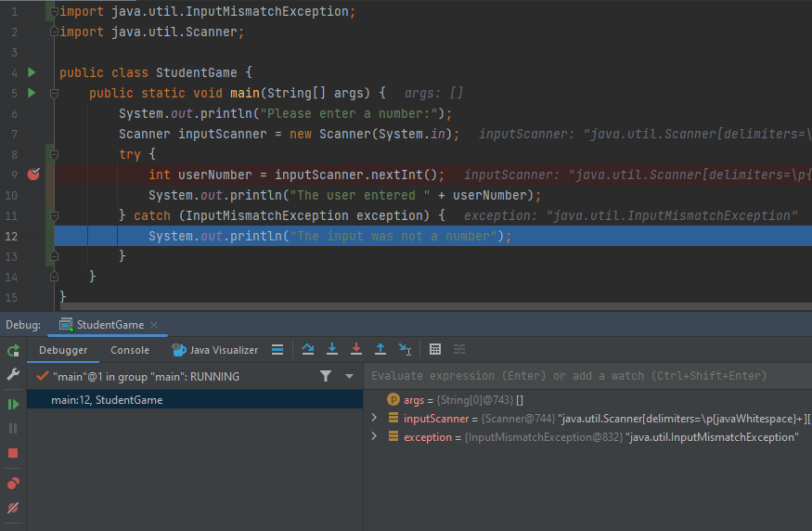Open the thread selector dropdown arrow
Screen dimensions: 812x531
[349, 377]
